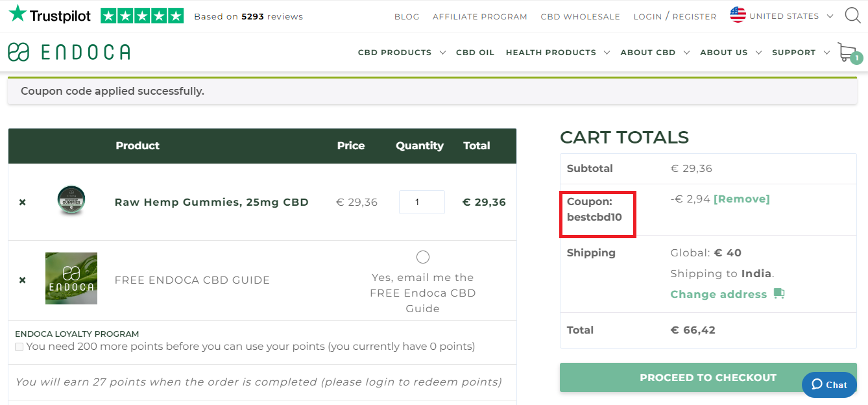Viewport: 868px width, 405px height.
Task: Open the Chat bubble widget
Action: (x=828, y=385)
